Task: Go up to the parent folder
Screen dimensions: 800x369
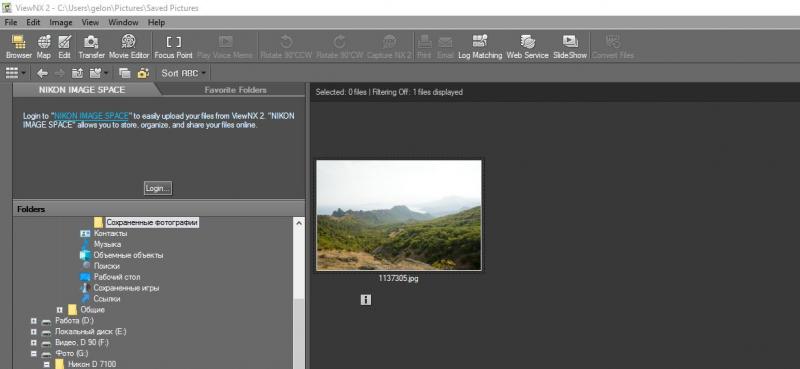Action: (77, 73)
